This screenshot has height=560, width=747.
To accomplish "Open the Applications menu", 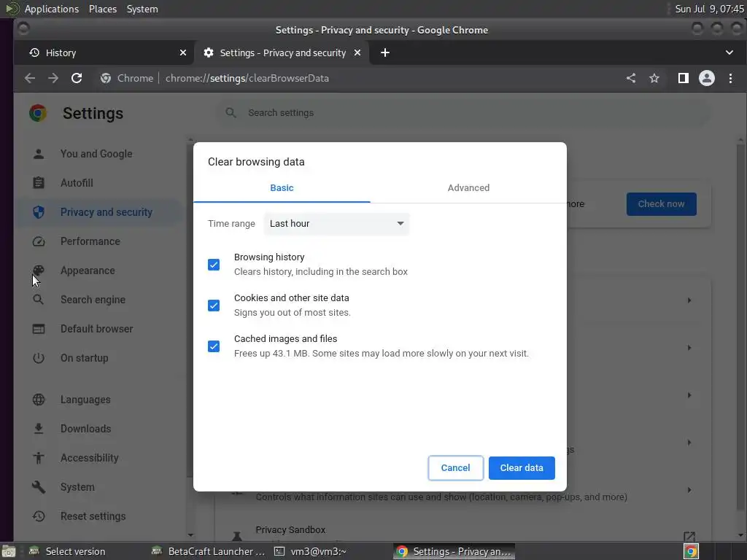I will 52,9.
